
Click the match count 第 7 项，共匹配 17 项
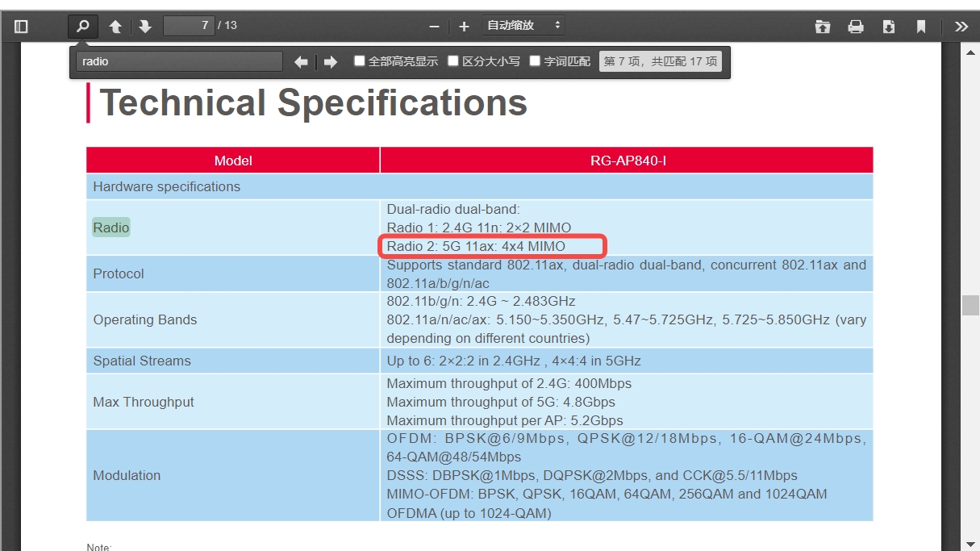click(x=660, y=61)
